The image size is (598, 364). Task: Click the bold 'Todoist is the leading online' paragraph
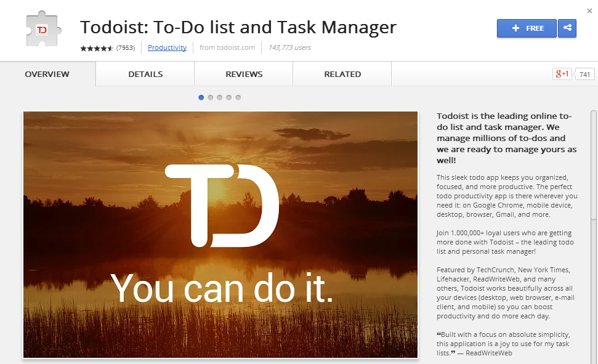(506, 138)
